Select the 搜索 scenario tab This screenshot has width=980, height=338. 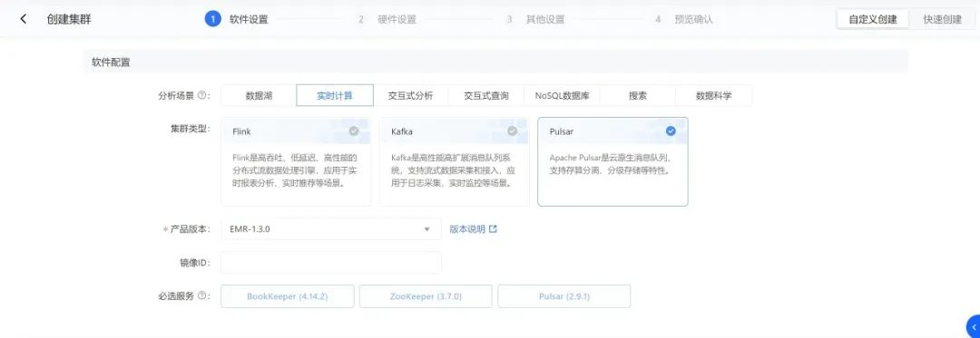[x=638, y=96]
